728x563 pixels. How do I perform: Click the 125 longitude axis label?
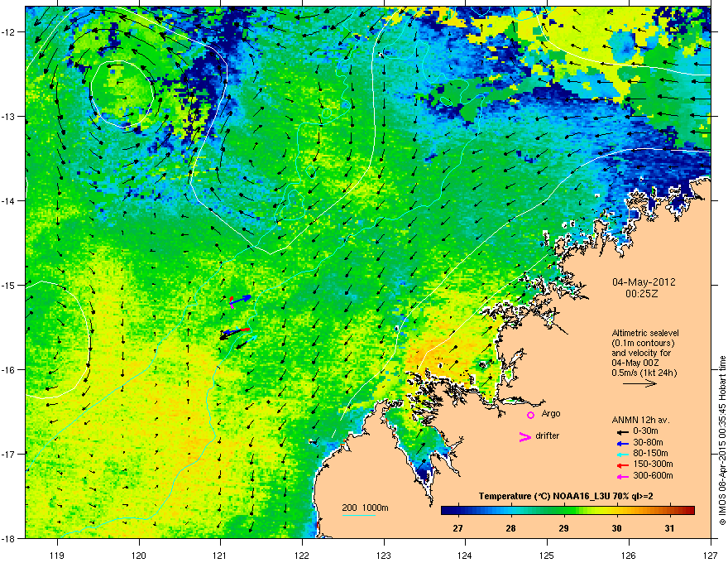(547, 555)
